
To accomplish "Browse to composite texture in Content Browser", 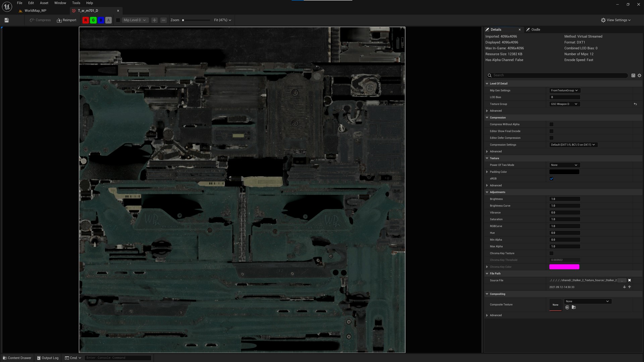I will 574,307.
